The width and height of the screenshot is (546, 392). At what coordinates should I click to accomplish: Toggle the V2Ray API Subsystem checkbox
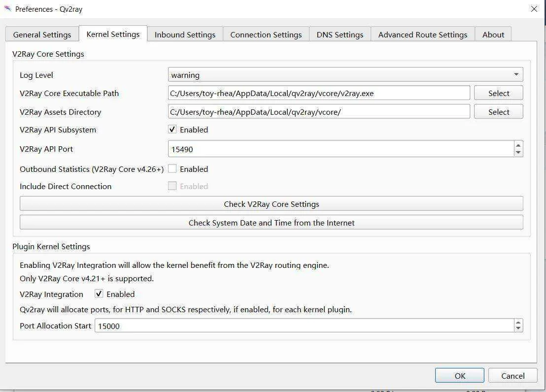(x=172, y=130)
